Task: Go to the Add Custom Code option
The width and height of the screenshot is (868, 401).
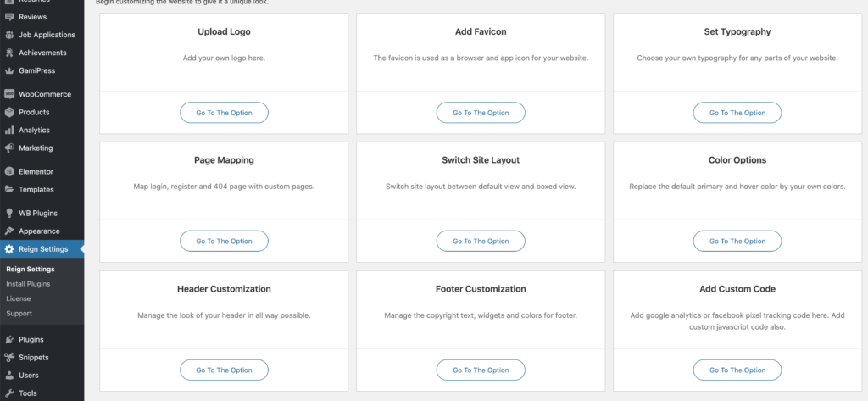Action: pos(737,370)
